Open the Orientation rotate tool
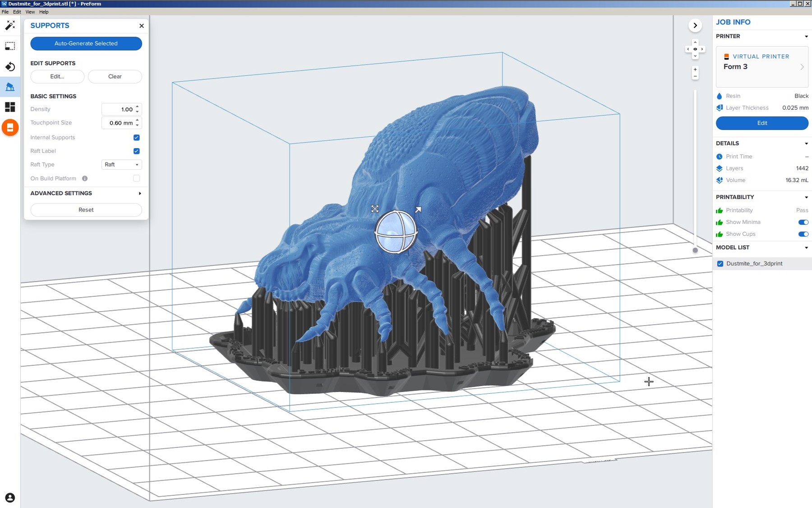Image resolution: width=812 pixels, height=508 pixels. pyautogui.click(x=10, y=67)
